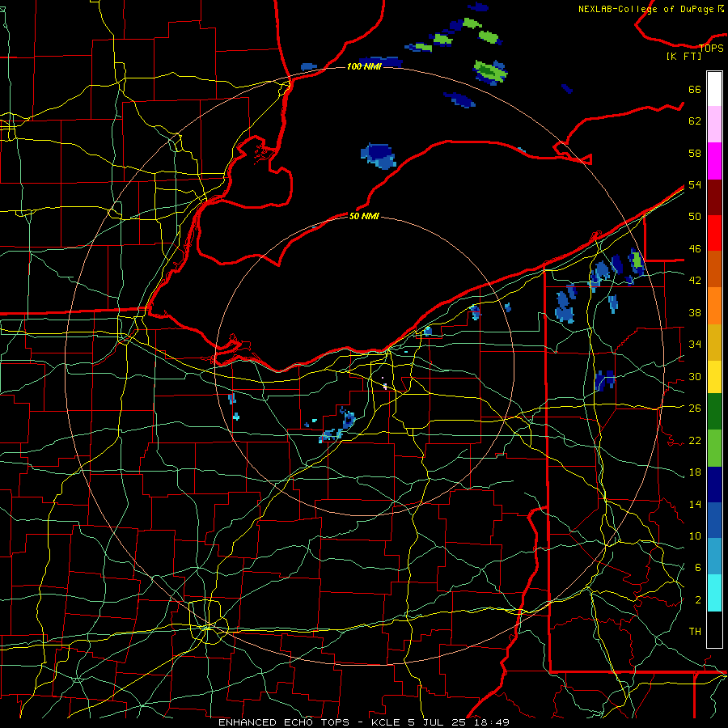Select the light blue legend swatch
The height and width of the screenshot is (728, 728).
click(x=714, y=557)
